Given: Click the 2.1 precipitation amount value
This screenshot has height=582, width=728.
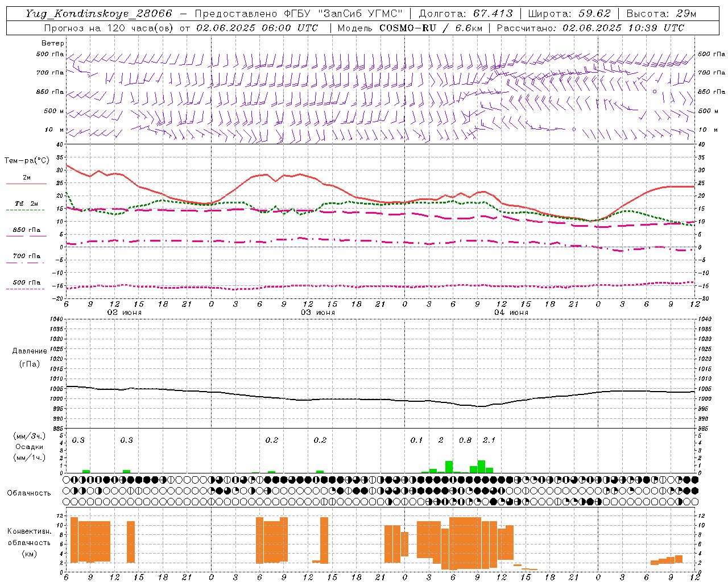Looking at the screenshot, I should pyautogui.click(x=489, y=440).
